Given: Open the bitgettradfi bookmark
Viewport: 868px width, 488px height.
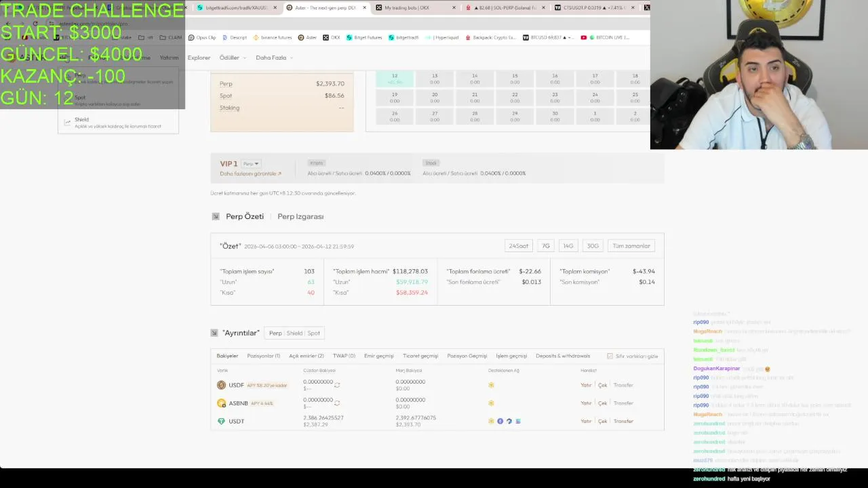Looking at the screenshot, I should [x=405, y=37].
